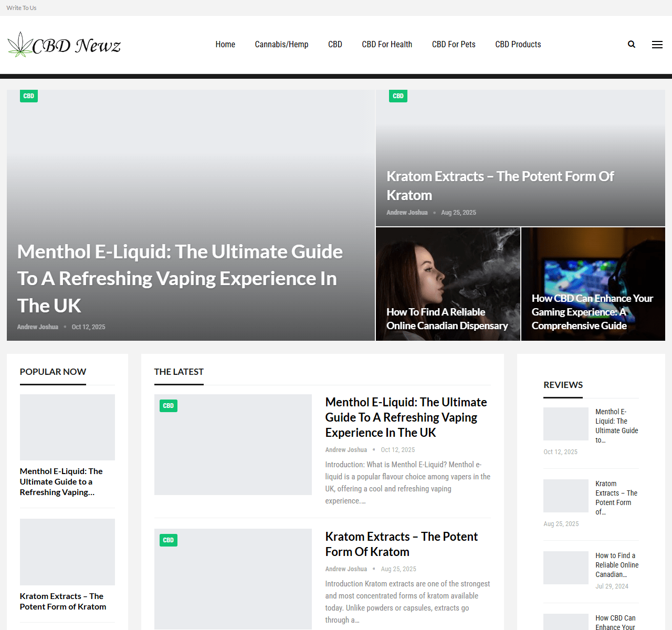Open the hamburger menu icon

657,45
